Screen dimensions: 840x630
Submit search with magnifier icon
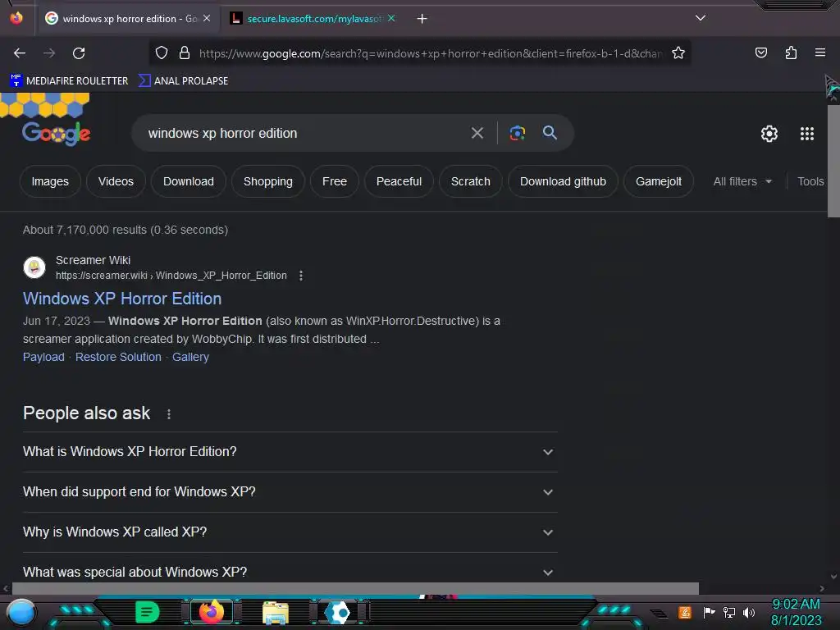tap(550, 133)
